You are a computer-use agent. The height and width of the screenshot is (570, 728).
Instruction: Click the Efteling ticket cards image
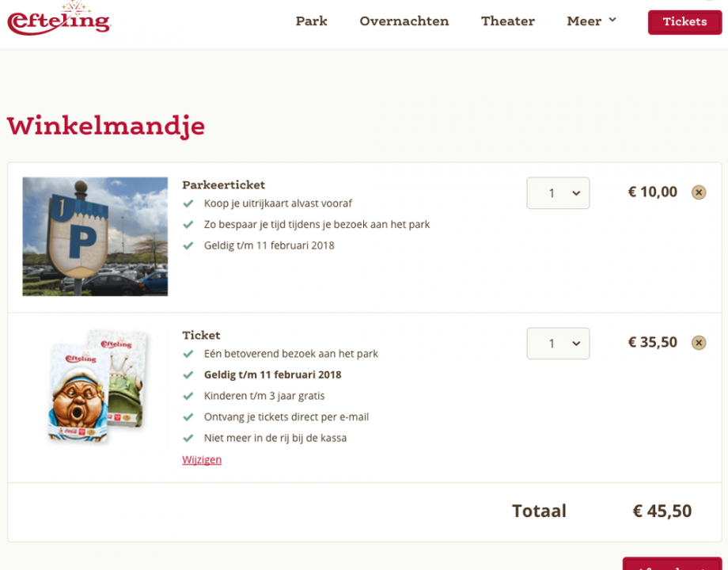(x=98, y=386)
